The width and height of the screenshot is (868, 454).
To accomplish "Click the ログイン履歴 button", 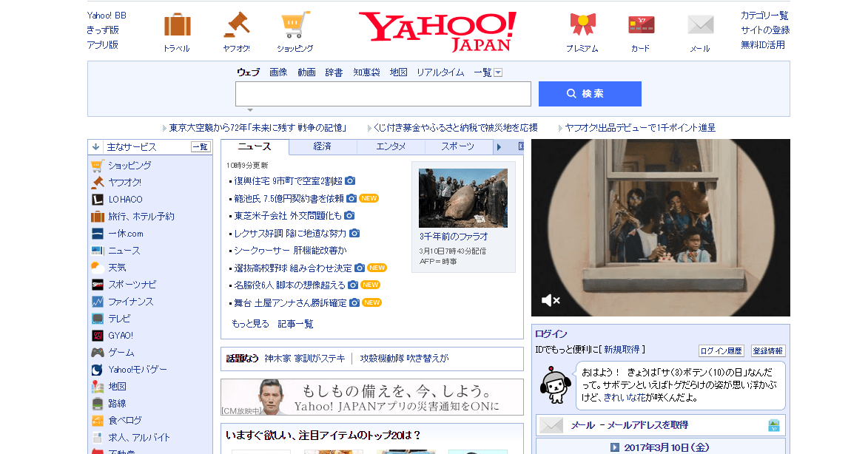I will click(x=721, y=350).
